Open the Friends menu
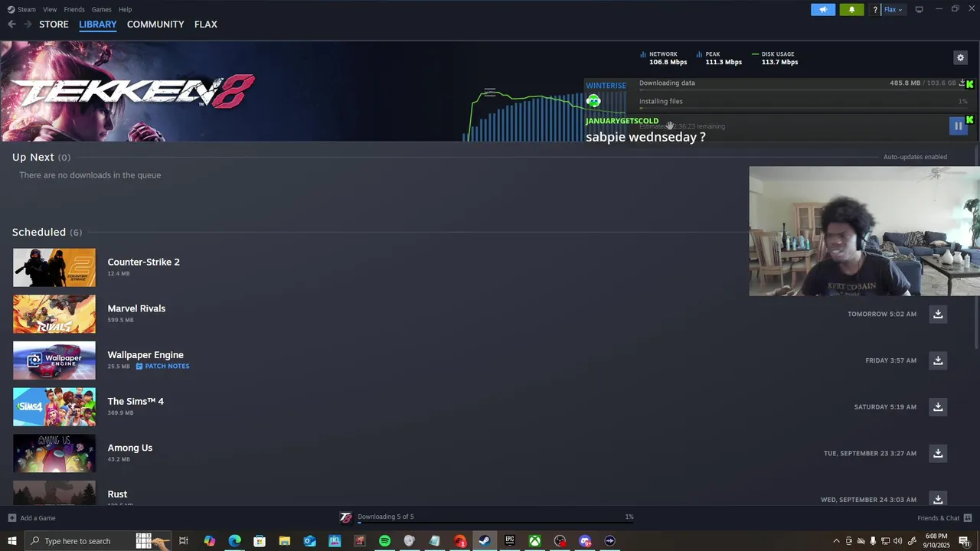980x551 pixels. tap(74, 9)
